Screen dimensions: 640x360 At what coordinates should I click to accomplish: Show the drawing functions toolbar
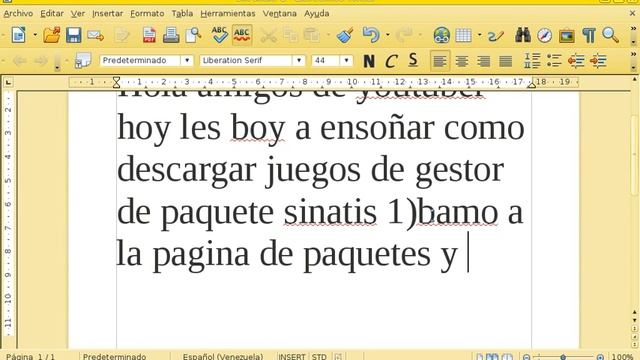(x=496, y=36)
